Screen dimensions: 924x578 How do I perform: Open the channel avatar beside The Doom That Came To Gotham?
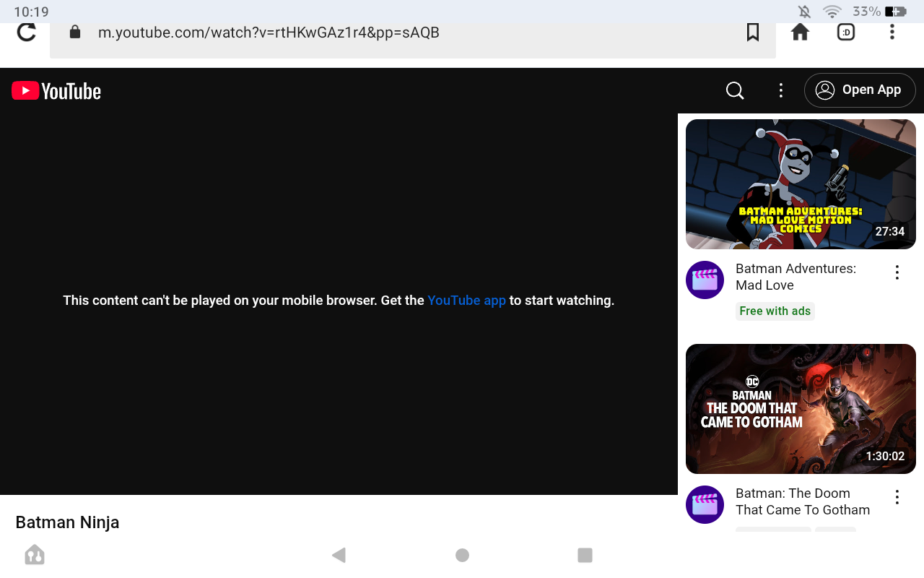tap(705, 504)
